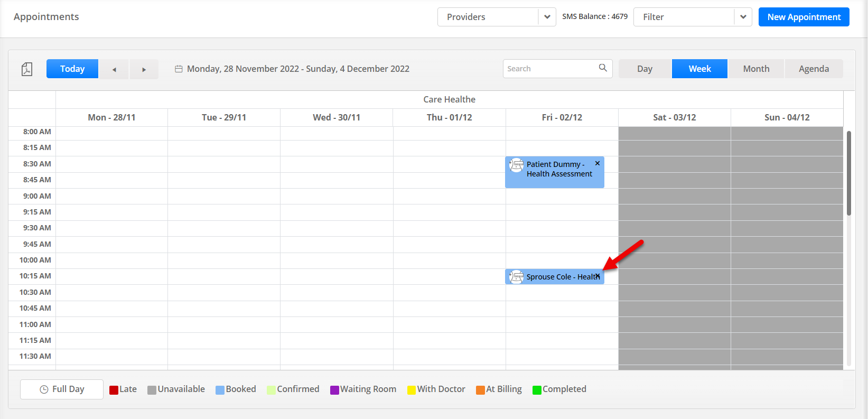Image resolution: width=868 pixels, height=419 pixels.
Task: Select the Tue - 29/11 column header
Action: pos(224,117)
